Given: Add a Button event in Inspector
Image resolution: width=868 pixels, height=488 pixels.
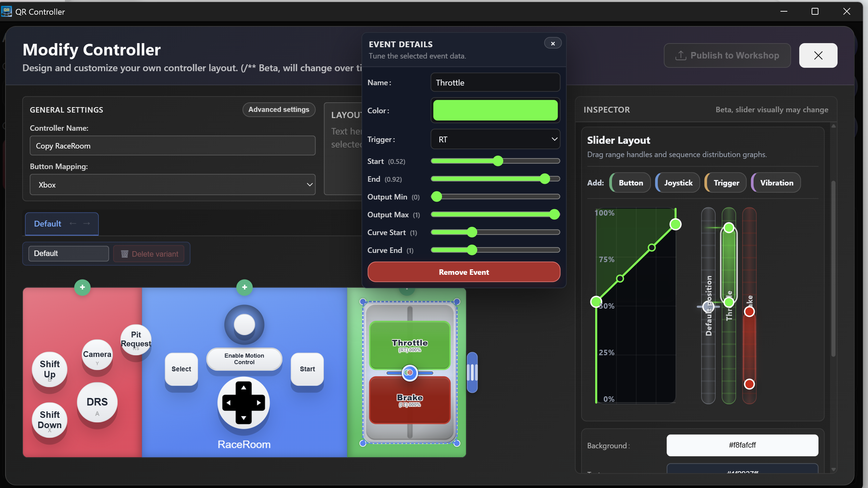Looking at the screenshot, I should pos(630,183).
